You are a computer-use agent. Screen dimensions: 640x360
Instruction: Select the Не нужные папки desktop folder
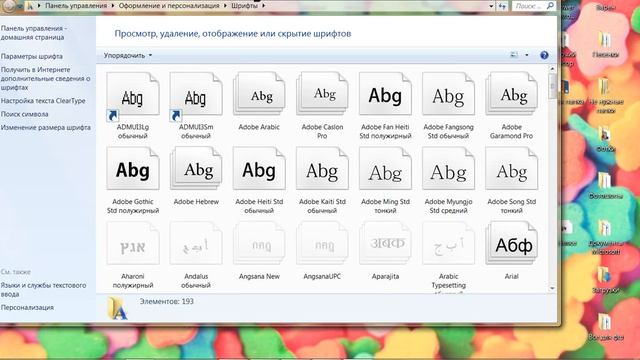[606, 96]
